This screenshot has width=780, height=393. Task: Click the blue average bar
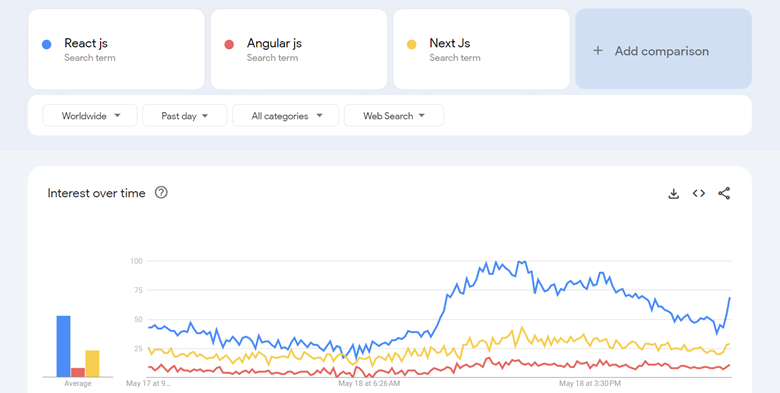pos(64,346)
